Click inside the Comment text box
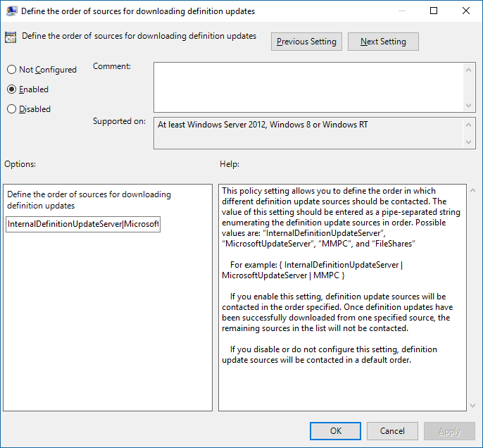 (308, 86)
